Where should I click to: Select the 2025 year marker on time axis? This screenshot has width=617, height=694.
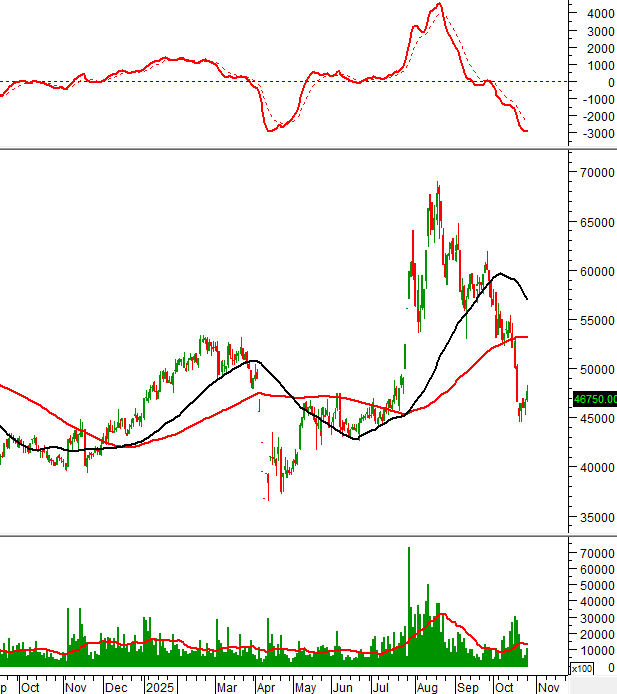point(159,687)
